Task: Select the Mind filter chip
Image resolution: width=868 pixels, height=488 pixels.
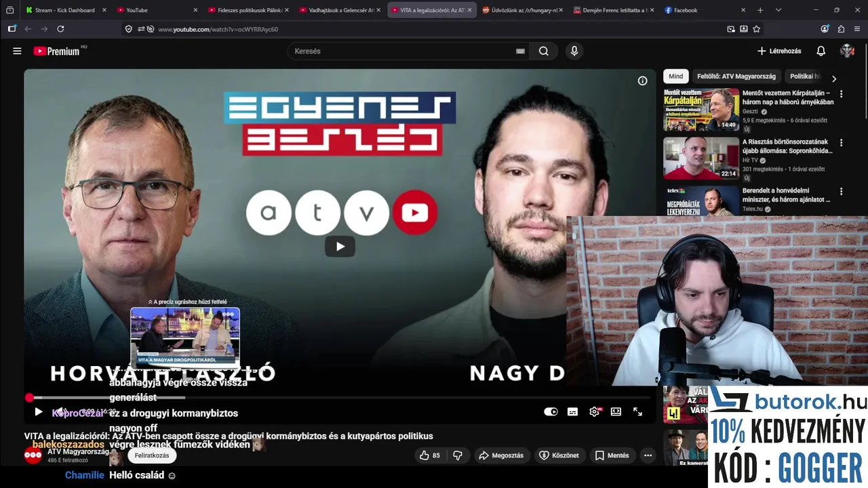Action: 675,77
